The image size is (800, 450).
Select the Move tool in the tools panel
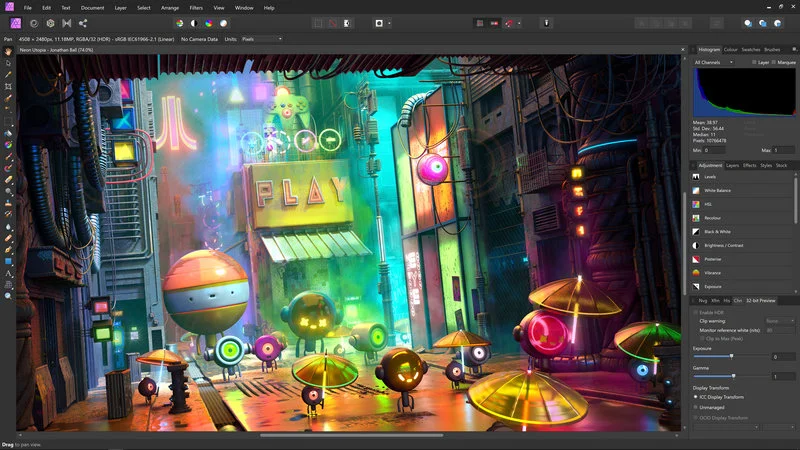tap(8, 62)
